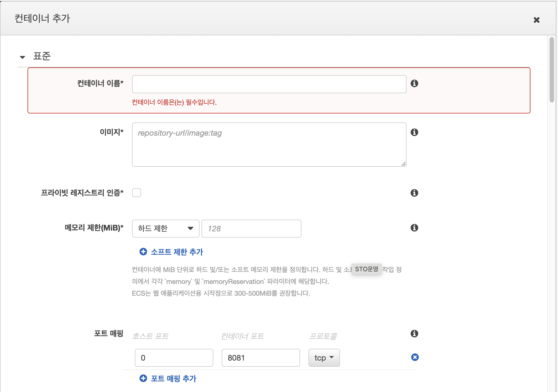
Task: Click the info icon beside 메모리 제한(MiB)
Action: 414,228
